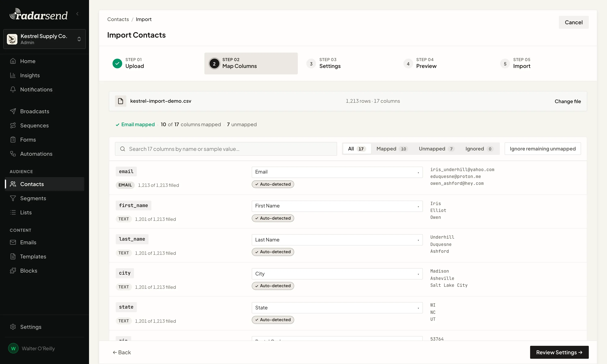This screenshot has height=364, width=607.
Task: Open Kestrel Supply Co. workspace switcher
Action: (x=44, y=39)
